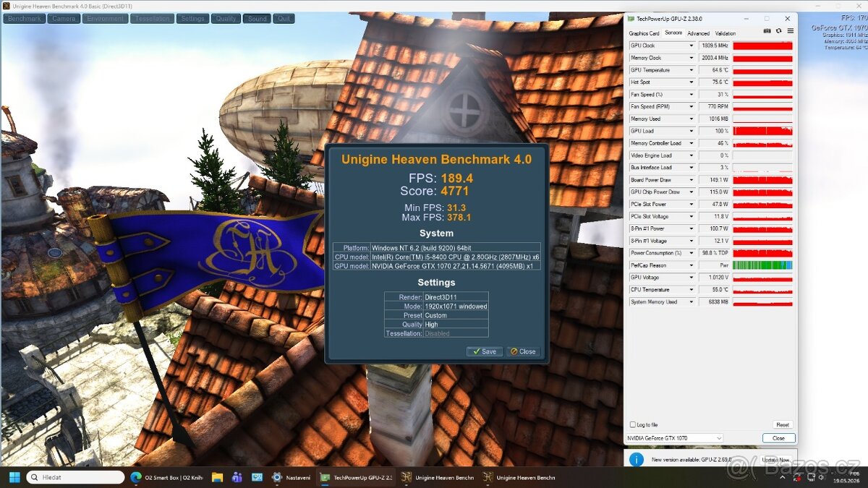Switch to Graphics Card tab in GPU-Z
Screen dimensions: 868x488
644,33
